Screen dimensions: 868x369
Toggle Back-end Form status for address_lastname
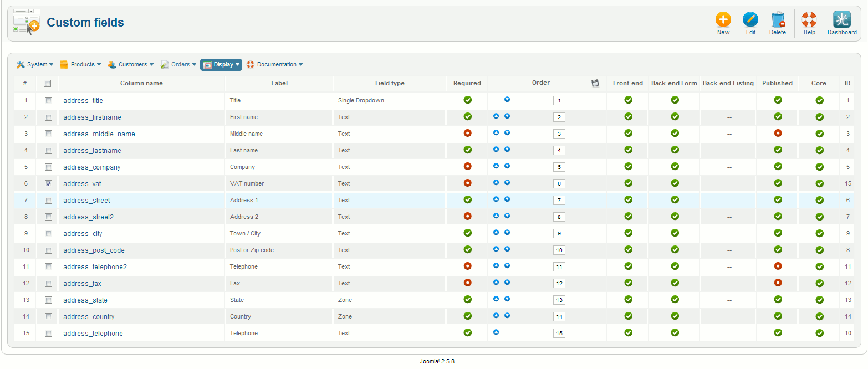click(675, 150)
